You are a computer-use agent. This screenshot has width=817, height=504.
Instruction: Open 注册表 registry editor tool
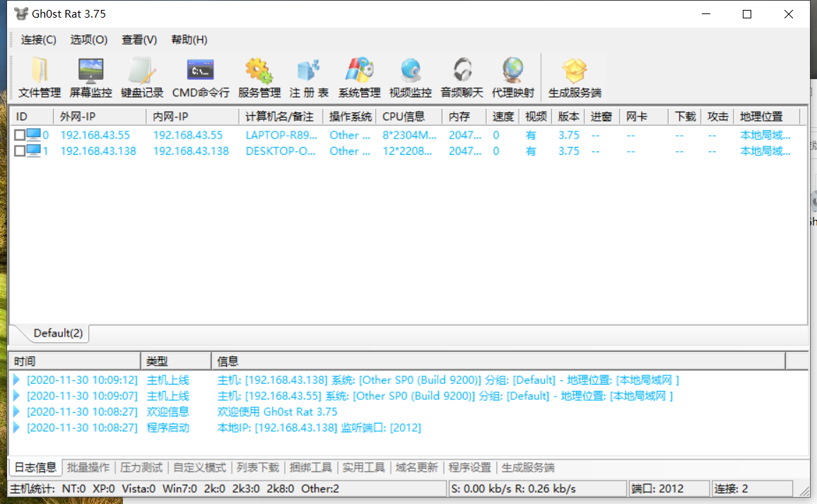pyautogui.click(x=308, y=78)
